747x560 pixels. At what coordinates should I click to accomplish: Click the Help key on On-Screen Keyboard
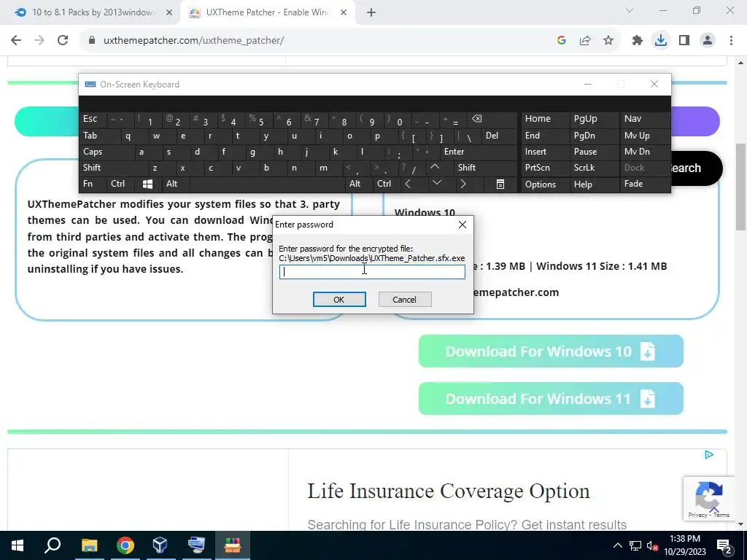(594, 184)
